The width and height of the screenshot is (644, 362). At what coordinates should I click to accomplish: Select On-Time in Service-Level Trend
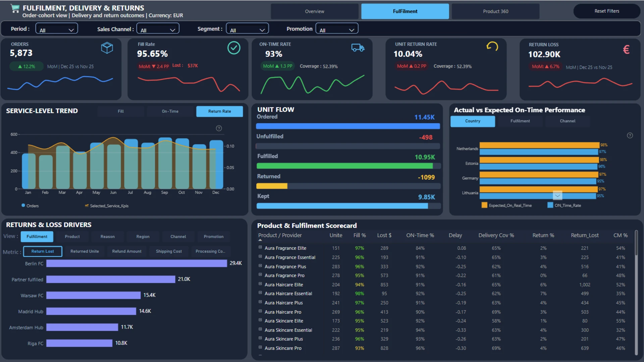[x=170, y=111]
